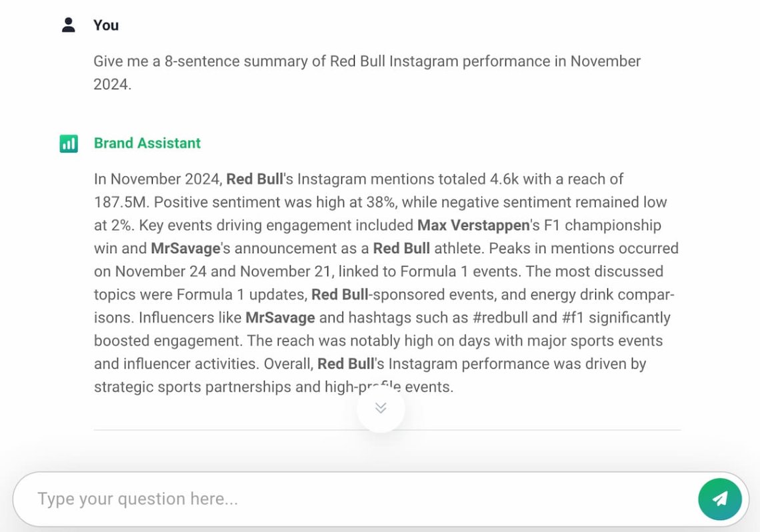Click bold MrSavage before 's announcement
Image resolution: width=760 pixels, height=532 pixels.
(x=185, y=249)
